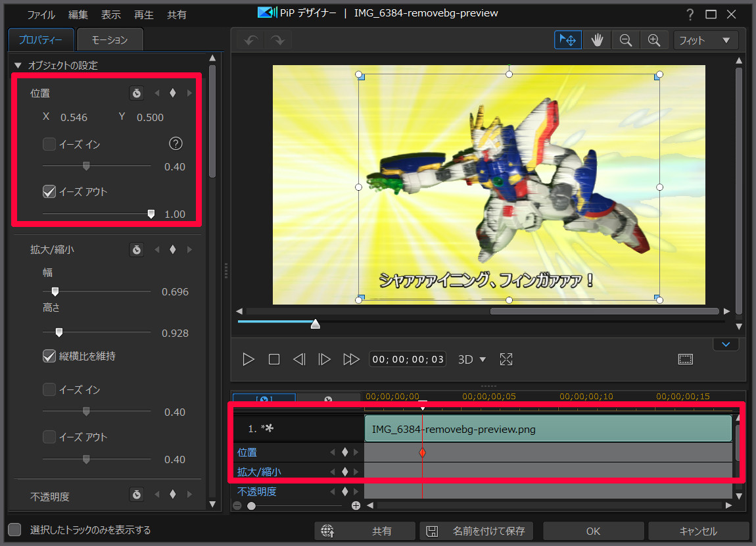This screenshot has width=756, height=546.
Task: Click the 幅 width slider handle
Action: coord(55,291)
